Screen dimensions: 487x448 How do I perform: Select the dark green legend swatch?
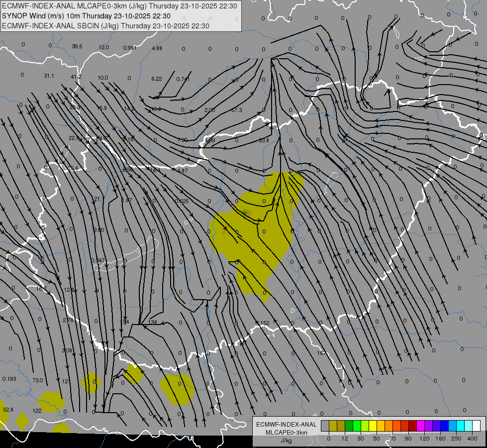(349, 426)
